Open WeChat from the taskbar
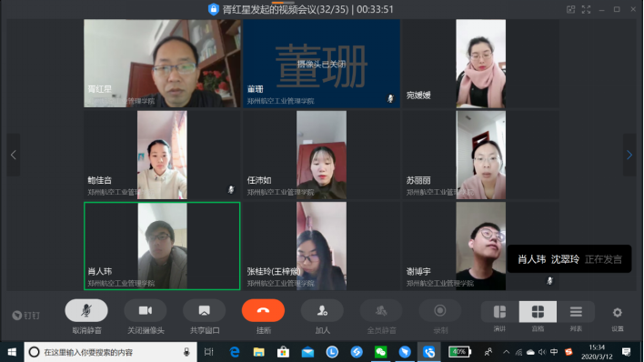The width and height of the screenshot is (644, 362). pos(381,352)
